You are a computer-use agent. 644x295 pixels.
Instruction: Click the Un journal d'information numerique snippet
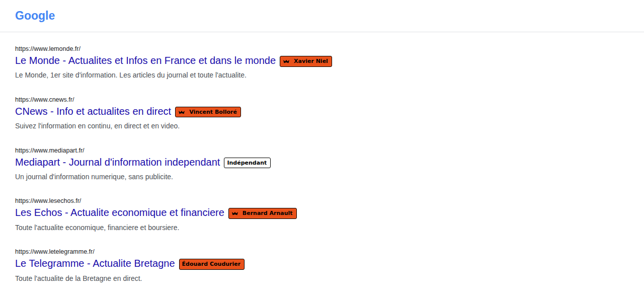94,177
